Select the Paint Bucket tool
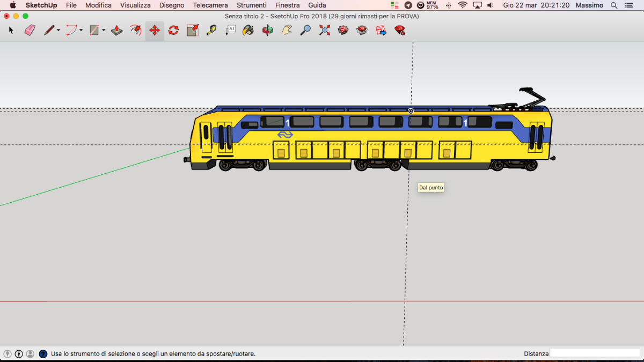 [248, 31]
